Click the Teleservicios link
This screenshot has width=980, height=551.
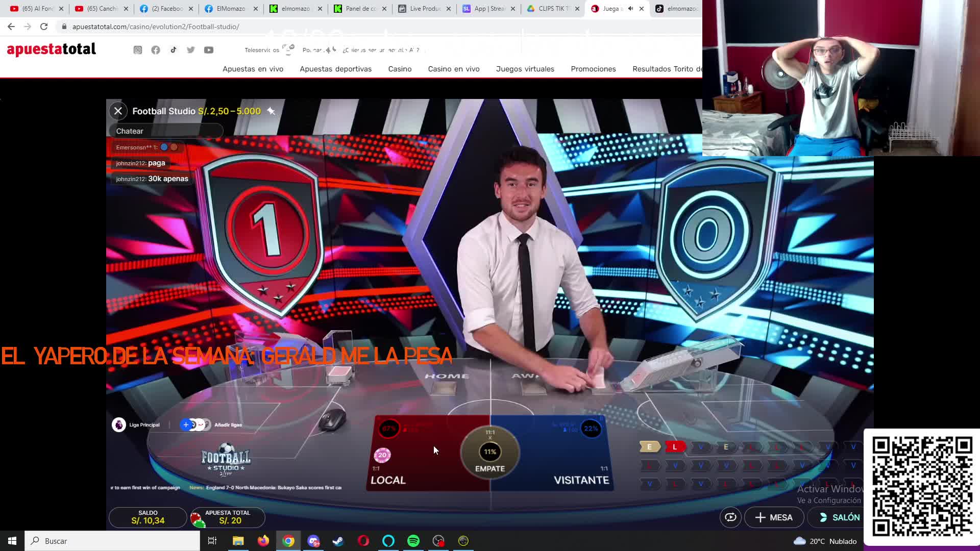(262, 50)
